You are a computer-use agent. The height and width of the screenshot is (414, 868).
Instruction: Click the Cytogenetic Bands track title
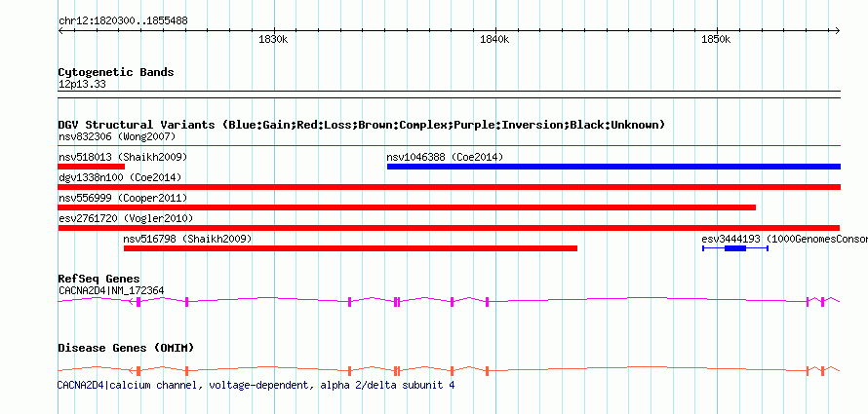[x=116, y=72]
